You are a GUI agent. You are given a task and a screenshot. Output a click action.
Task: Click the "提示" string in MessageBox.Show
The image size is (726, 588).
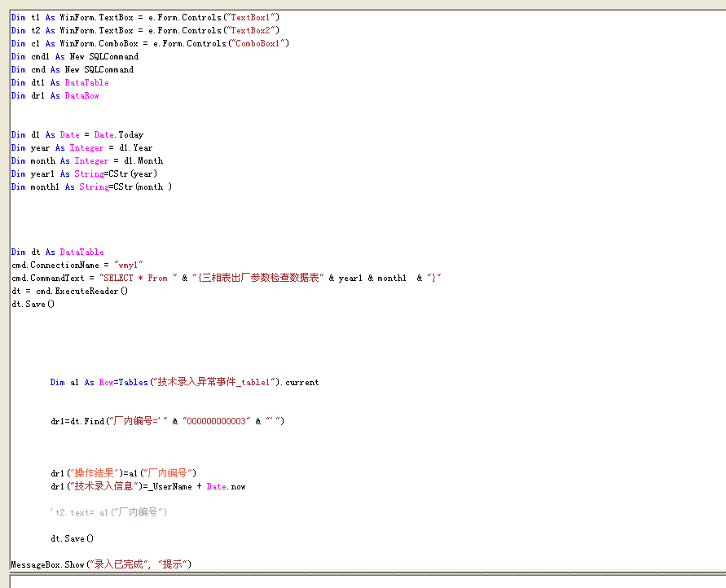[x=173, y=564]
